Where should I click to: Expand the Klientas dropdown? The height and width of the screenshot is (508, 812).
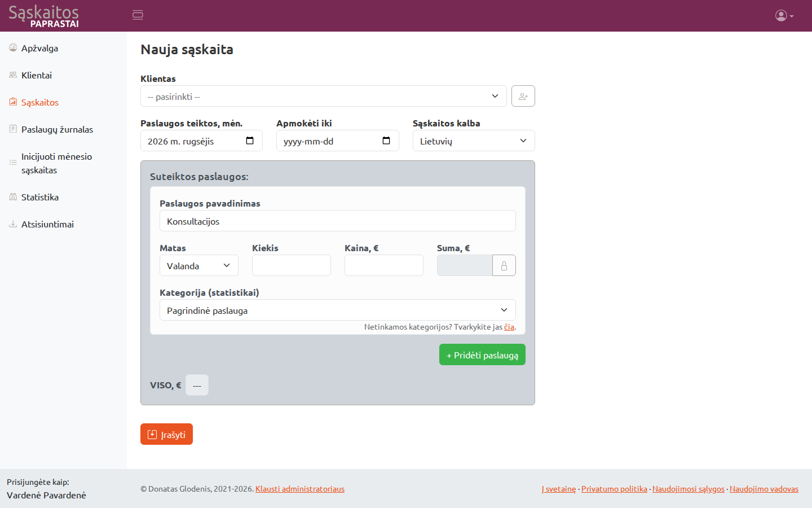click(x=324, y=96)
